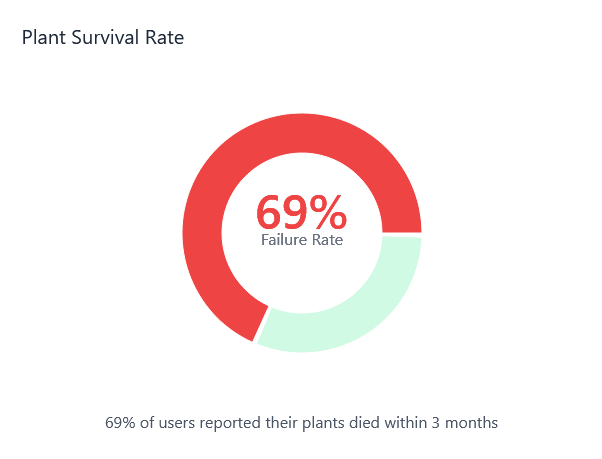Click '69%' at the start of the caption

[x=120, y=422]
